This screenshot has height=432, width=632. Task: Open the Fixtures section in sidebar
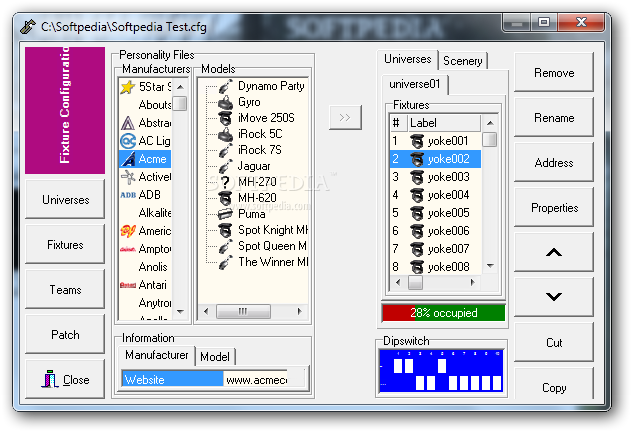(x=65, y=245)
